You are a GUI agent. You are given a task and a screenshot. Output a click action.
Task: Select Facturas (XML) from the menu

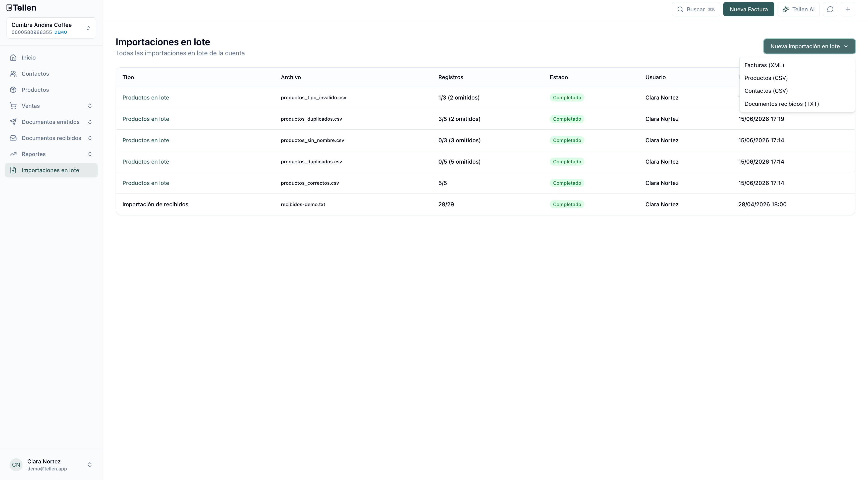[797, 65]
